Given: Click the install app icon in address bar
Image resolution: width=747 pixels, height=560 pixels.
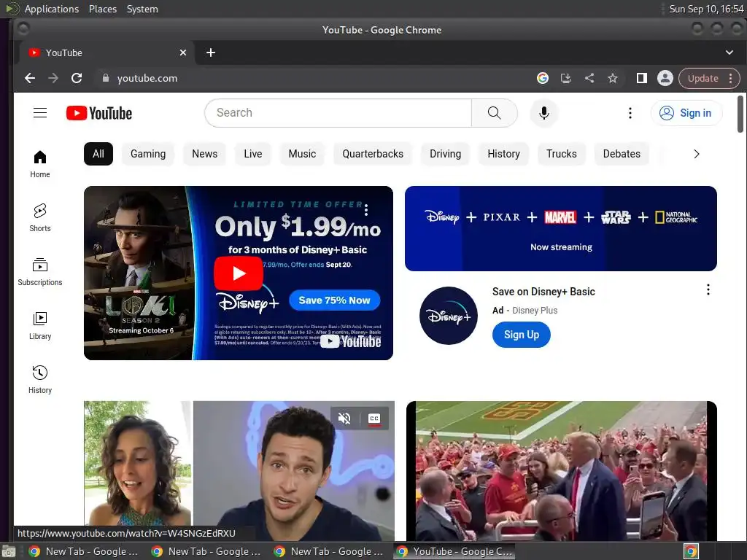Looking at the screenshot, I should pos(566,78).
